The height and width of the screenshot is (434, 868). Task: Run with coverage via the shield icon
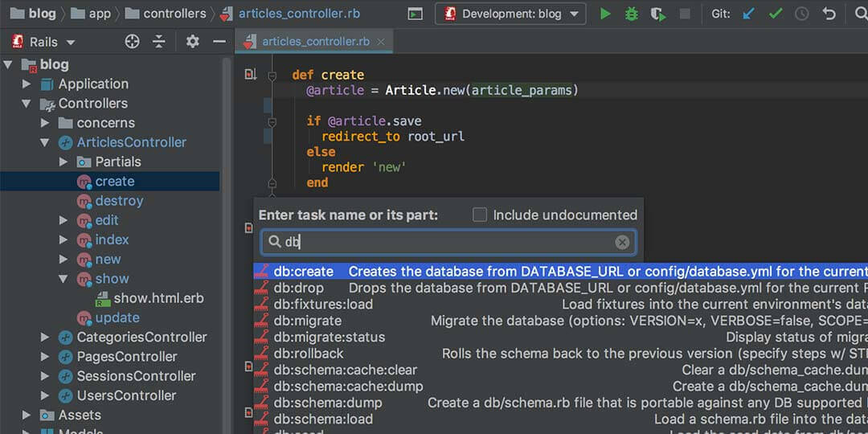[x=657, y=14]
